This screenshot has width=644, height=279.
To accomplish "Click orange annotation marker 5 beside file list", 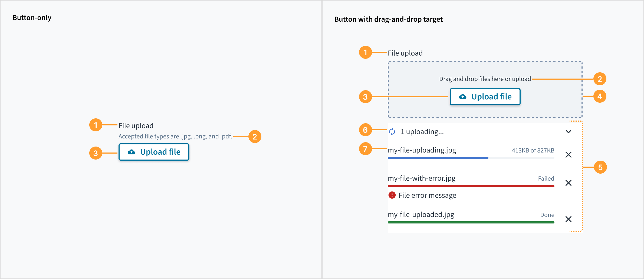I will point(600,167).
